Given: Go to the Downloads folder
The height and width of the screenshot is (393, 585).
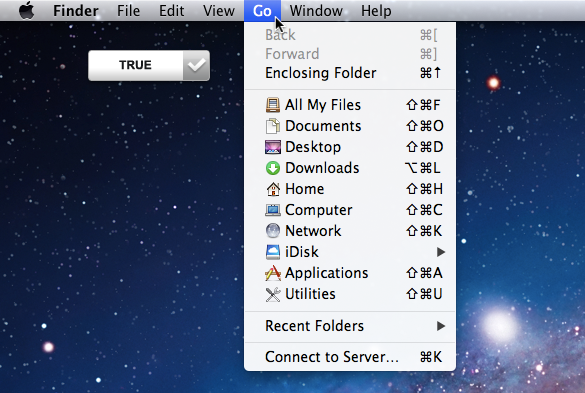Looking at the screenshot, I should [350, 168].
